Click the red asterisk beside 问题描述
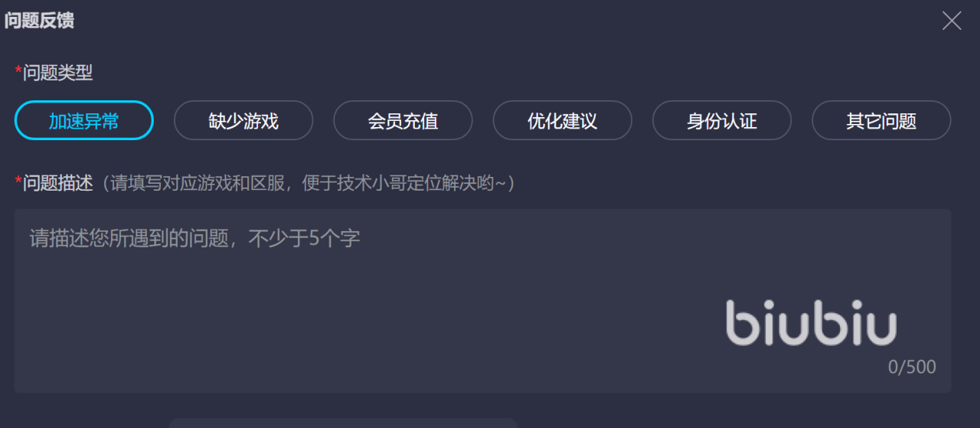This screenshot has height=428, width=980. 18,181
